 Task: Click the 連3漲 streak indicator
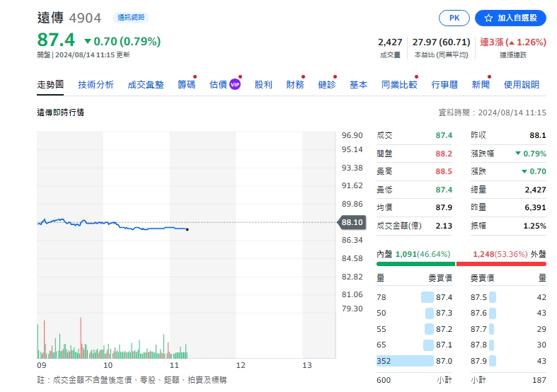tap(513, 42)
